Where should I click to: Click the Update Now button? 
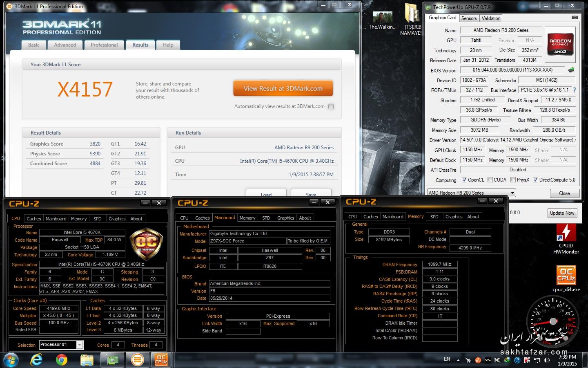(x=562, y=213)
